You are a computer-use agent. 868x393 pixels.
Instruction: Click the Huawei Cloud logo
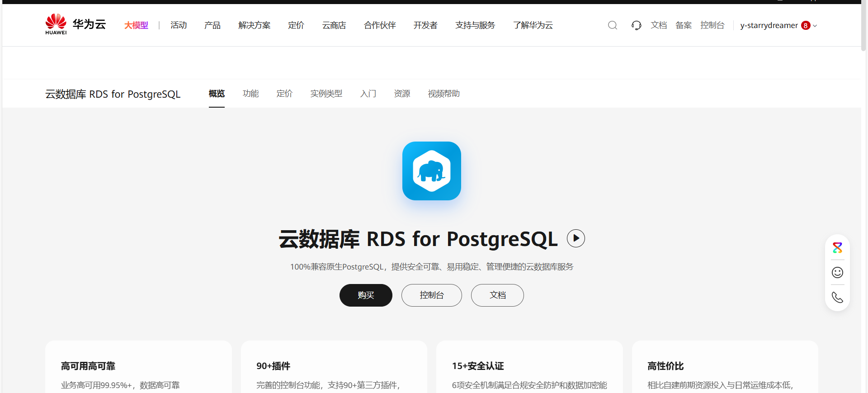tap(75, 24)
